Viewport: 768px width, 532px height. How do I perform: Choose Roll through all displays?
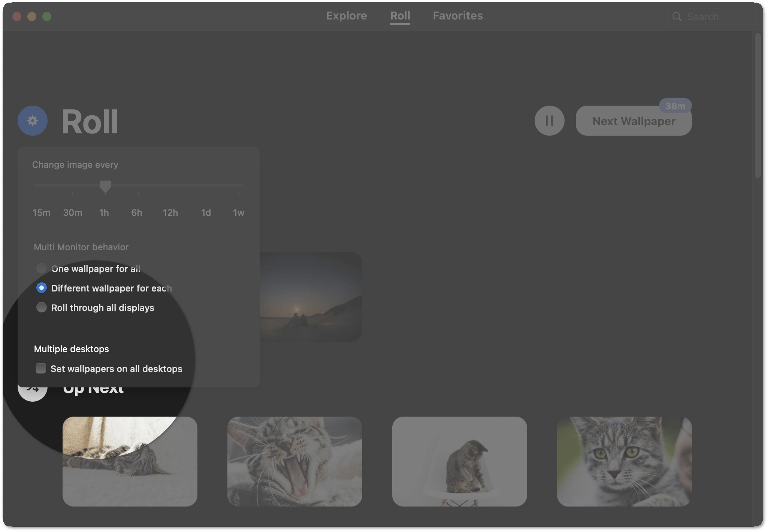pyautogui.click(x=42, y=308)
